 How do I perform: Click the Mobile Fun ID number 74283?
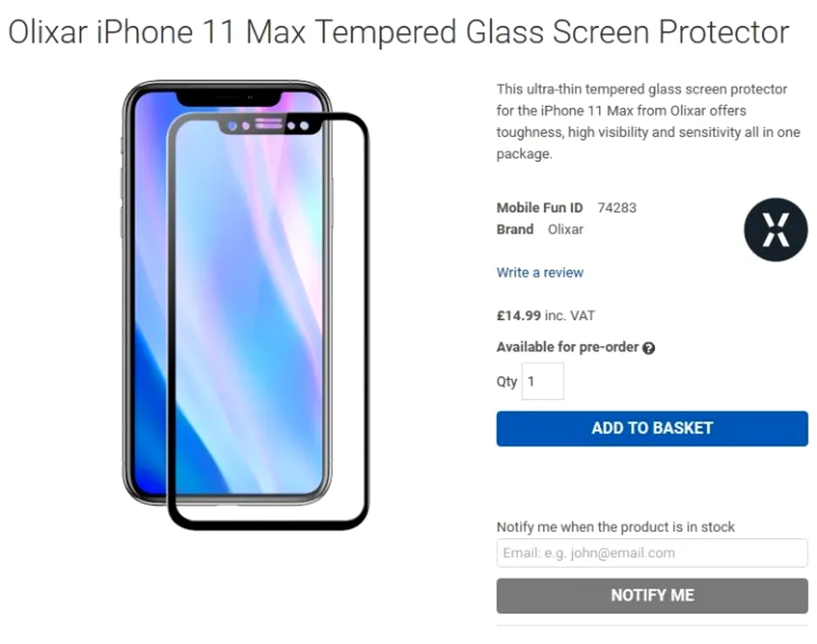tap(616, 208)
